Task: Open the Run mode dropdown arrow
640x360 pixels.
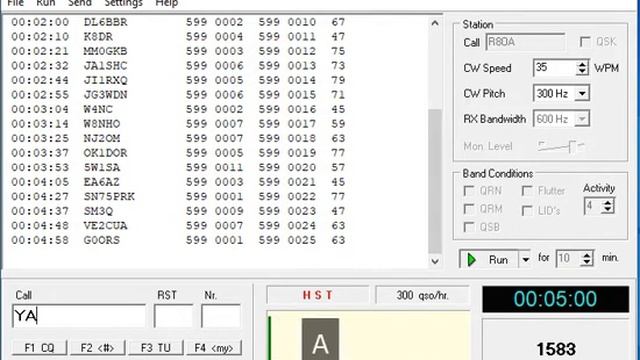Action: pyautogui.click(x=525, y=260)
